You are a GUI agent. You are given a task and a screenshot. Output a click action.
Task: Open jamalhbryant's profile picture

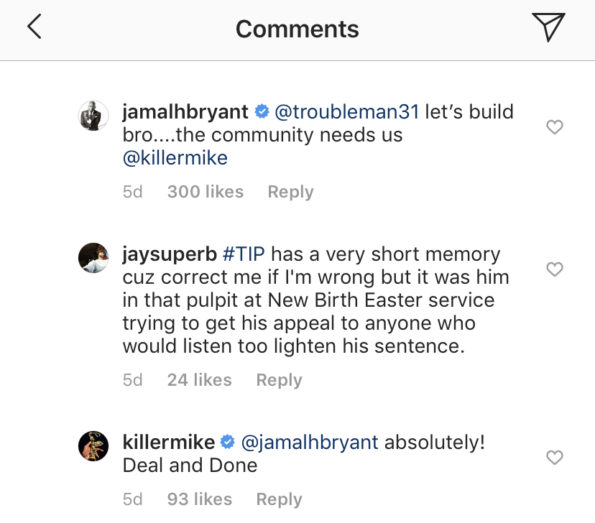click(93, 115)
